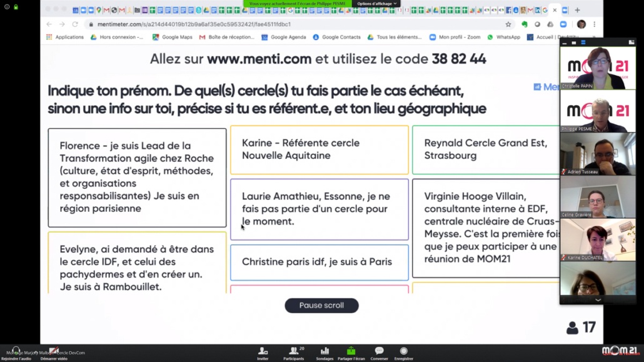
Task: Minimize the Zoom video strip
Action: click(565, 43)
